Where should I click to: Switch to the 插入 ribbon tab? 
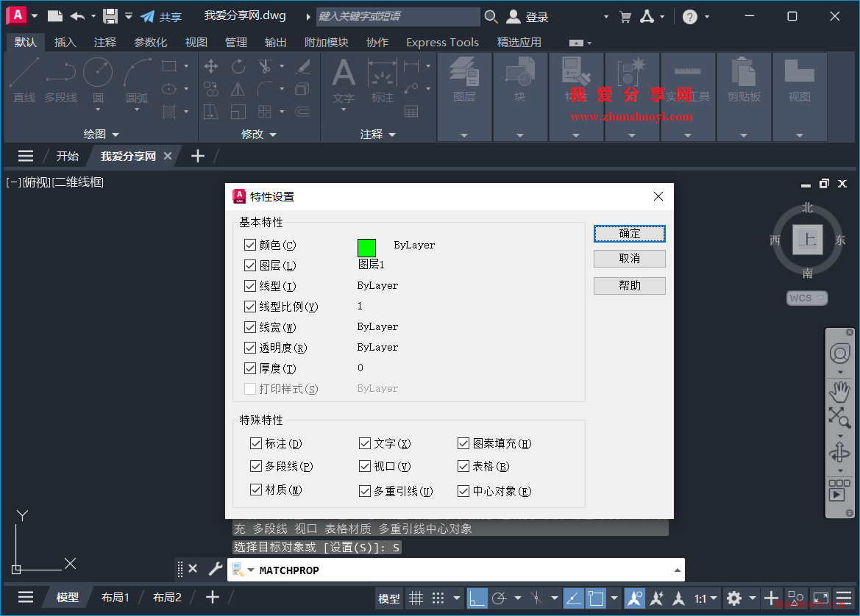pos(65,42)
